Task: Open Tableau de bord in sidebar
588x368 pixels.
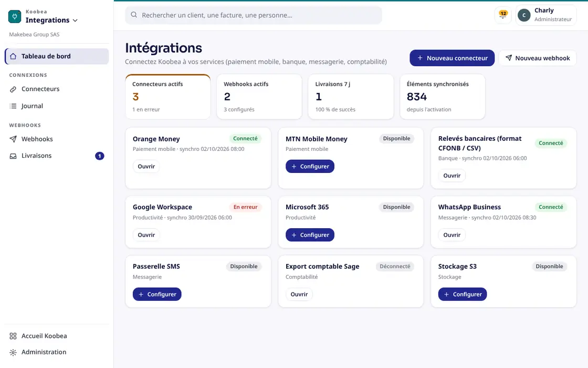Action: pos(57,56)
